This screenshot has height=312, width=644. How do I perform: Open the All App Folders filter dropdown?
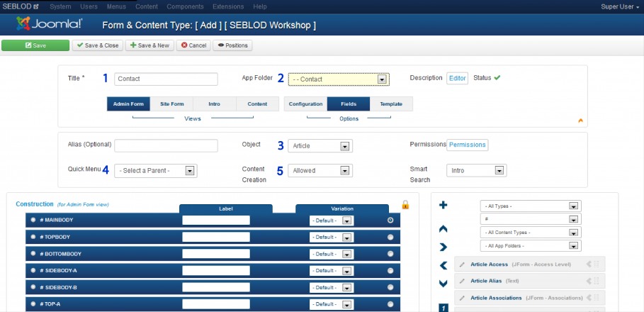[531, 246]
